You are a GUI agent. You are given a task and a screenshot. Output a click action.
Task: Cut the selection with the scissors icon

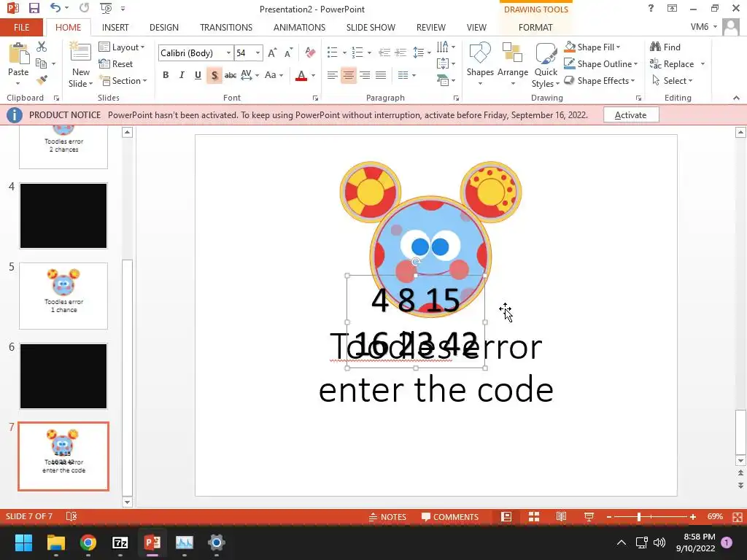[42, 47]
